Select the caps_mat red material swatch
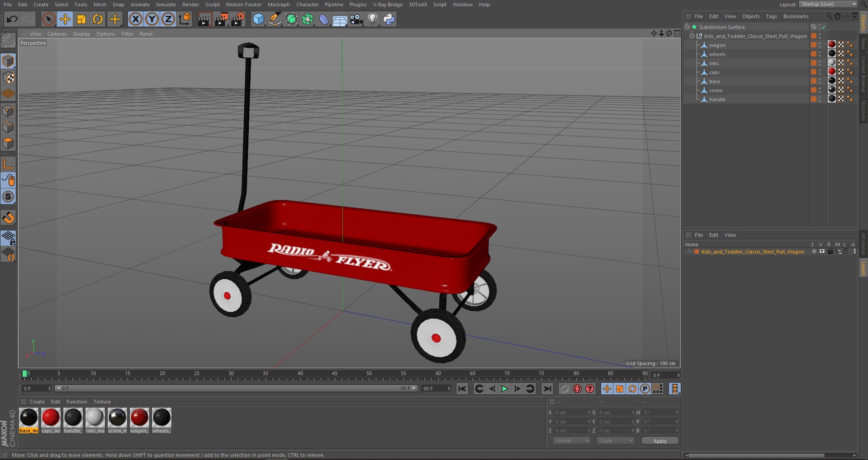 pyautogui.click(x=51, y=418)
